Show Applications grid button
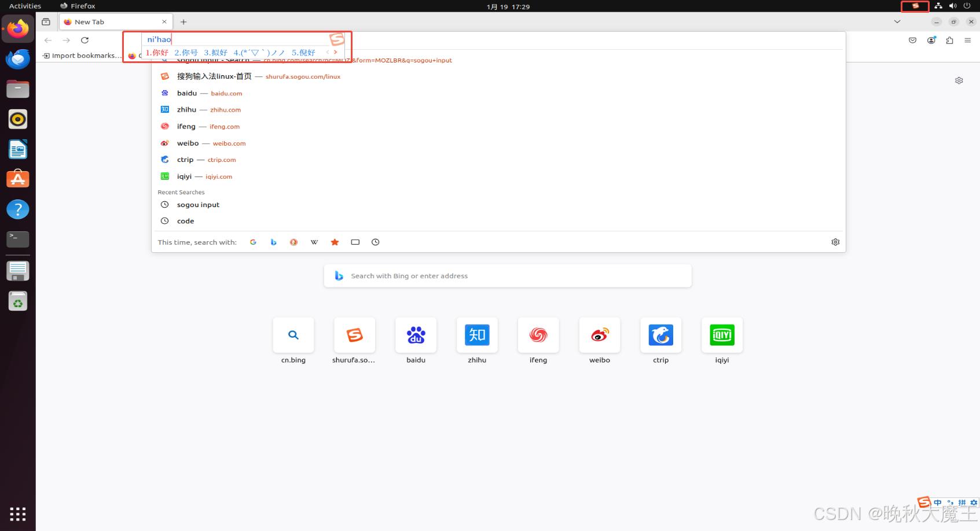The image size is (980, 531). pos(18,514)
